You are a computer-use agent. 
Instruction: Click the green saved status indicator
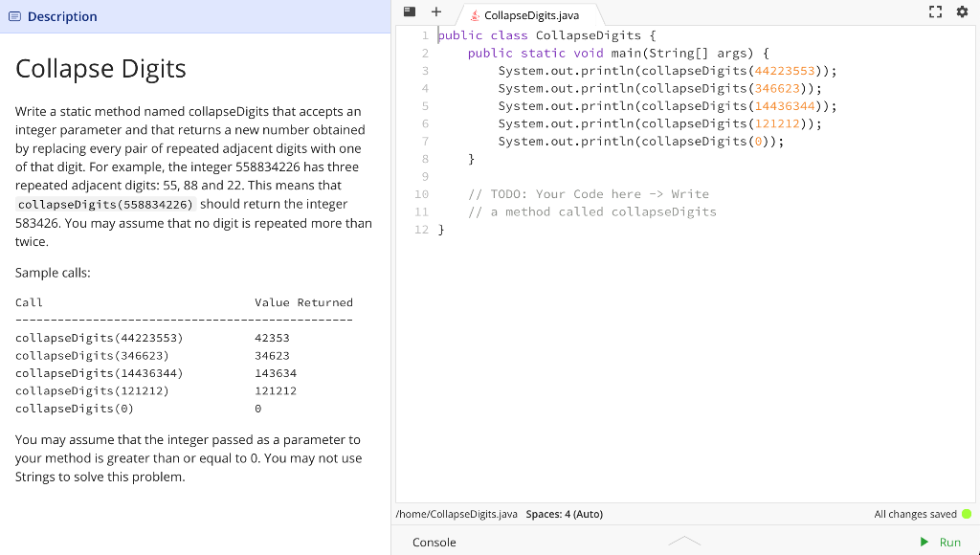coord(967,515)
